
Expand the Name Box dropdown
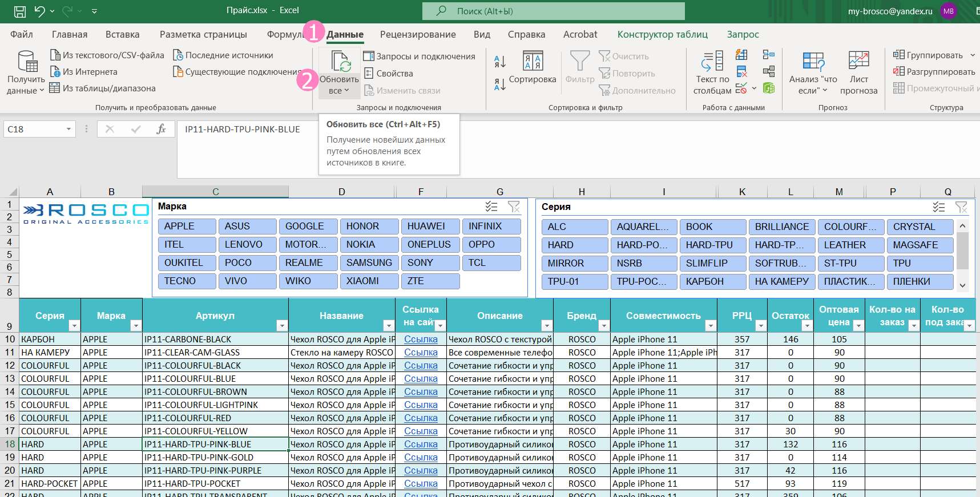(68, 130)
